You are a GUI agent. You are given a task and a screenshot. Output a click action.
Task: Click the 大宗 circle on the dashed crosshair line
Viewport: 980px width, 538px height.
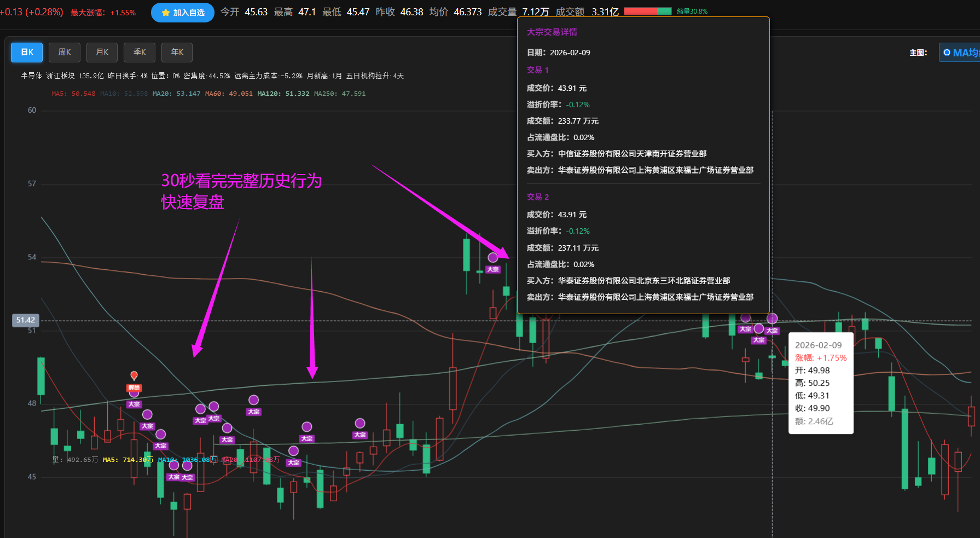772,319
